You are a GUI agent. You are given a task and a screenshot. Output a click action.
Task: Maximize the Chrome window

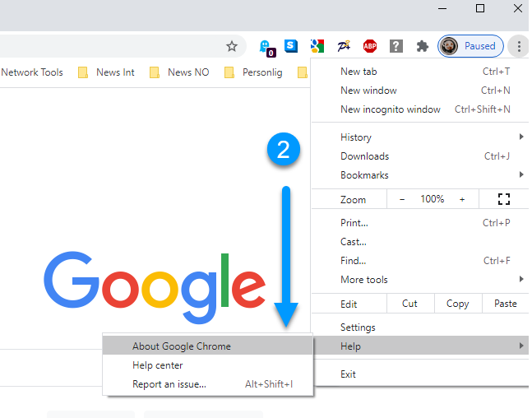pyautogui.click(x=480, y=8)
